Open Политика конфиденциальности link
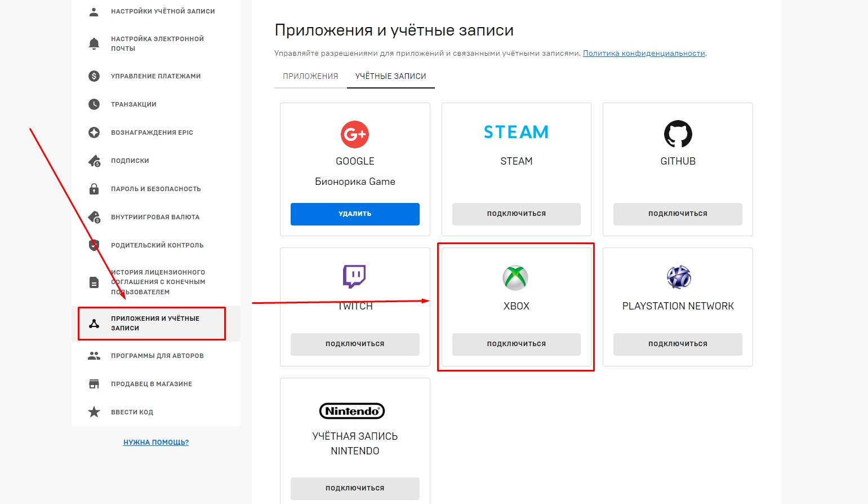The image size is (868, 504). [x=644, y=54]
